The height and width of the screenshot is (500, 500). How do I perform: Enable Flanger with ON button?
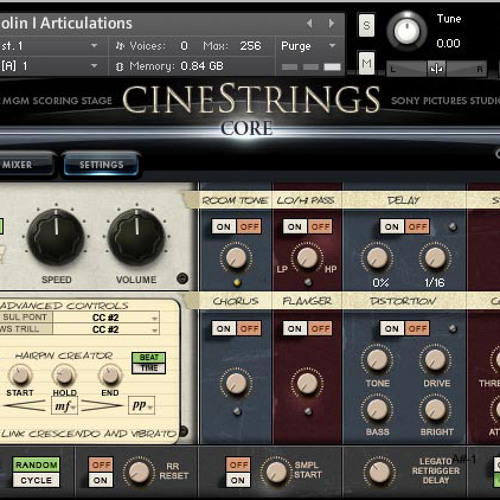[295, 329]
